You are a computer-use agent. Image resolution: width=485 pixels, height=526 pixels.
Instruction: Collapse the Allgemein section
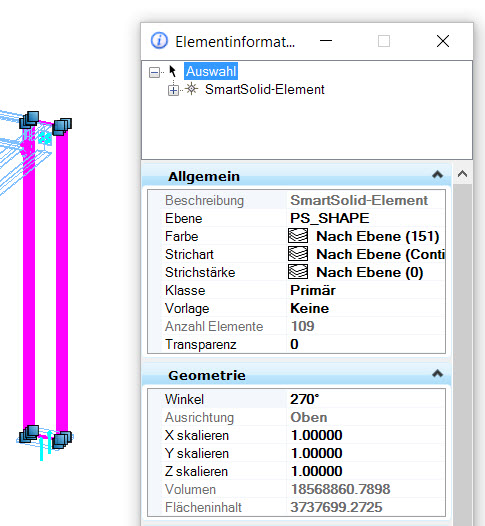pos(437,174)
